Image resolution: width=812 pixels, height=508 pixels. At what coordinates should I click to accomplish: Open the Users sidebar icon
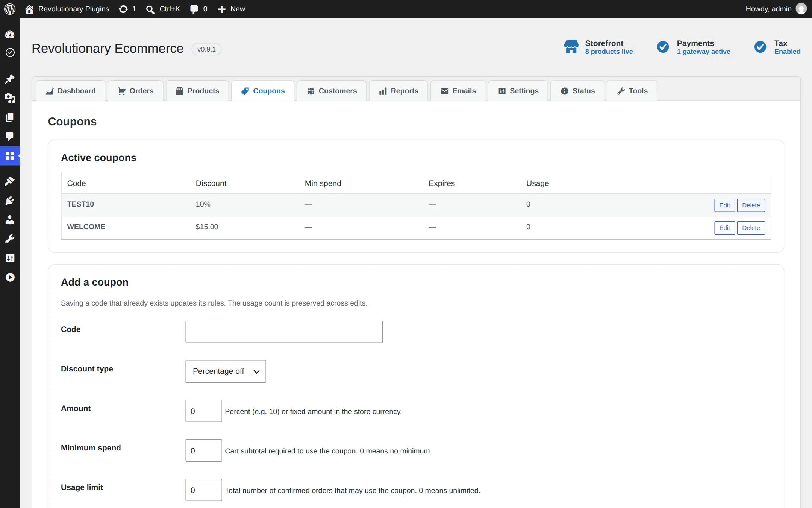point(10,220)
